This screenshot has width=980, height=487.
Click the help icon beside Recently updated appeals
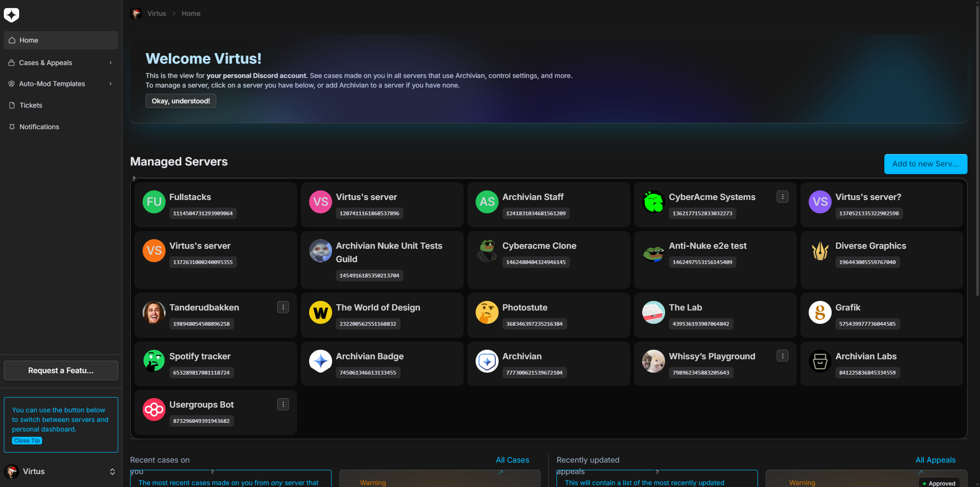(x=657, y=472)
